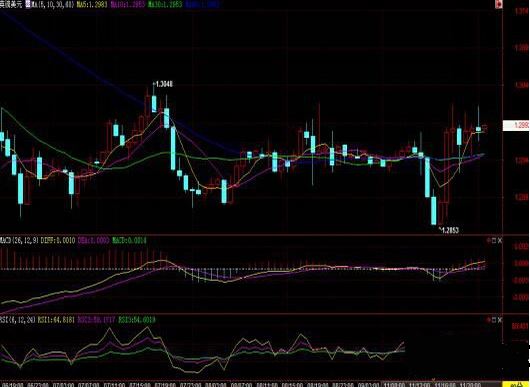Maximize the RSI indicator panel
This screenshot has height=387, width=530.
pos(494,319)
